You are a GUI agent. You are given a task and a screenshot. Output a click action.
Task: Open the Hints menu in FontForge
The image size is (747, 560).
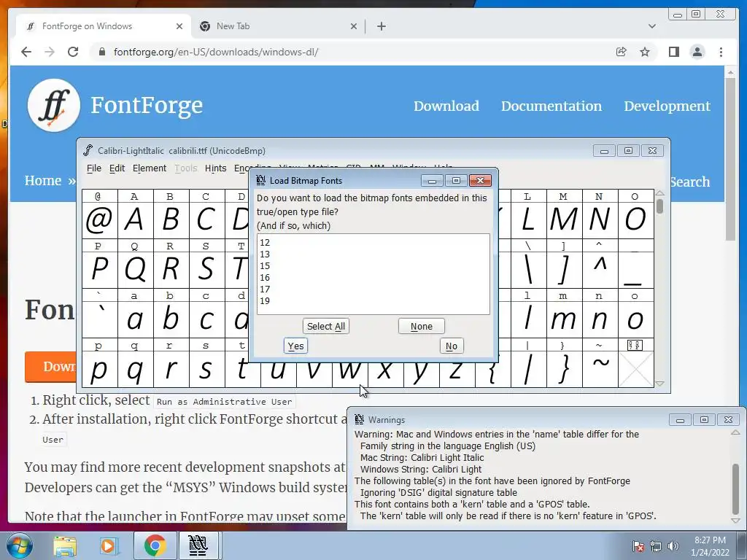tap(215, 168)
